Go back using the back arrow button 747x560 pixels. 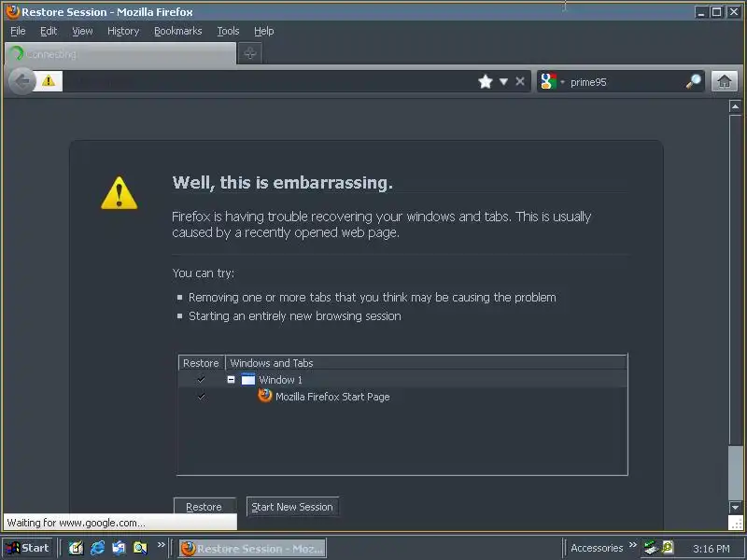point(22,81)
